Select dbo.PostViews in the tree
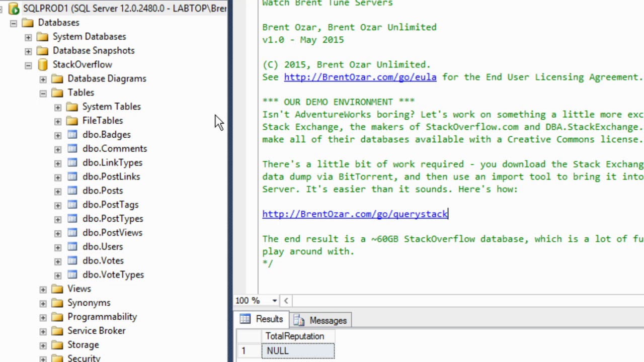Screen dimensions: 644x362 pyautogui.click(x=112, y=233)
